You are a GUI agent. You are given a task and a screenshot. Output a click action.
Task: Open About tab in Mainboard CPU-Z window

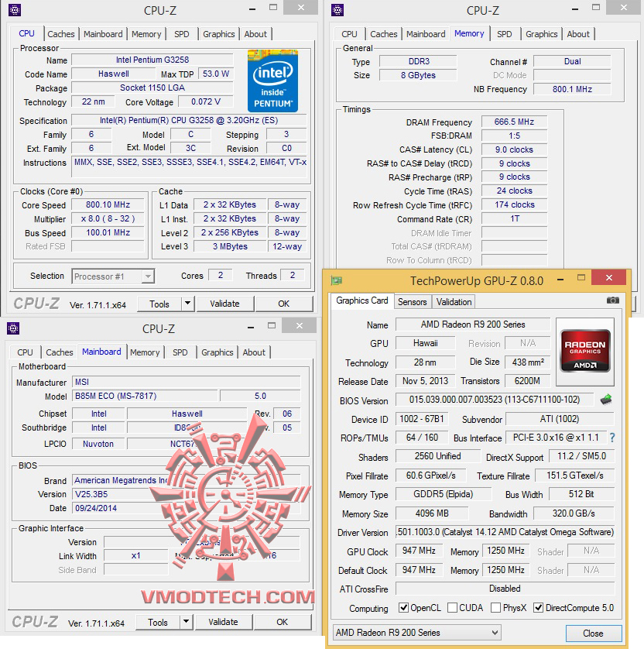(254, 352)
